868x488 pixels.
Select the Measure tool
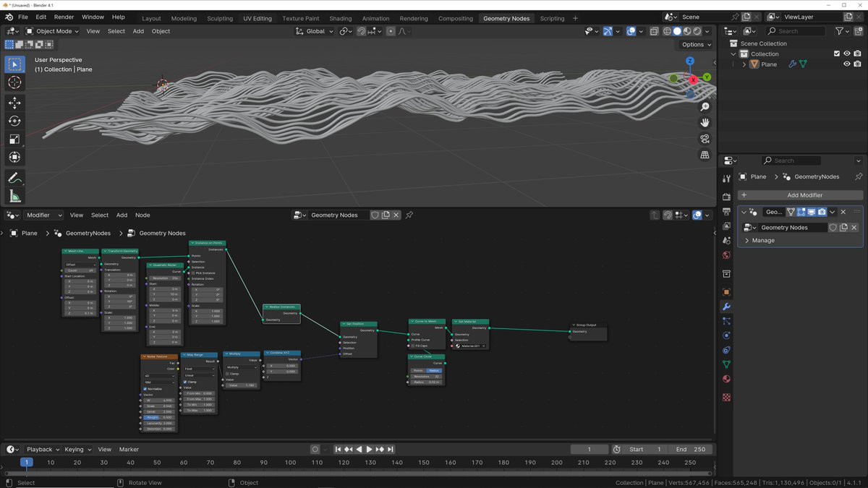tap(14, 195)
